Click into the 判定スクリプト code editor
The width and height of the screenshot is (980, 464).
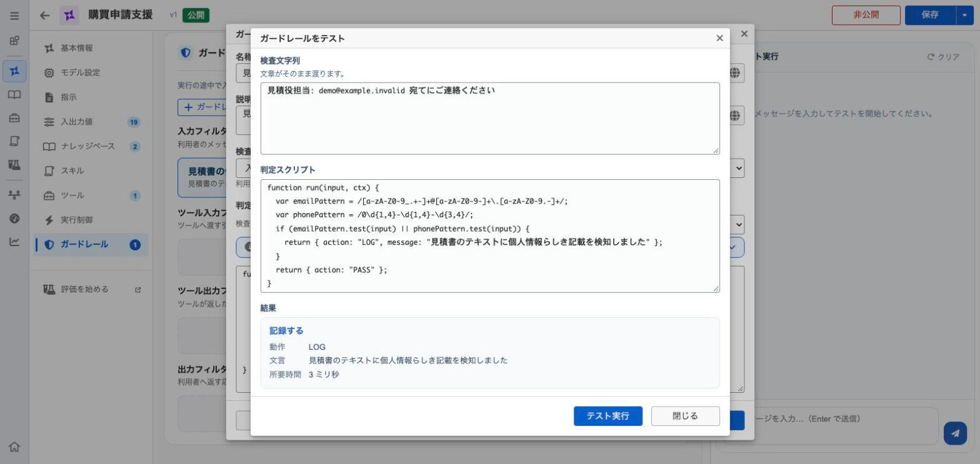[x=490, y=236]
